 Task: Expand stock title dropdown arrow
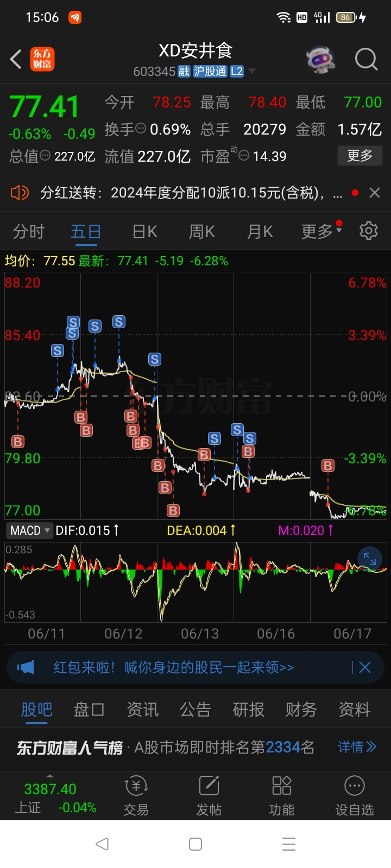point(251,72)
